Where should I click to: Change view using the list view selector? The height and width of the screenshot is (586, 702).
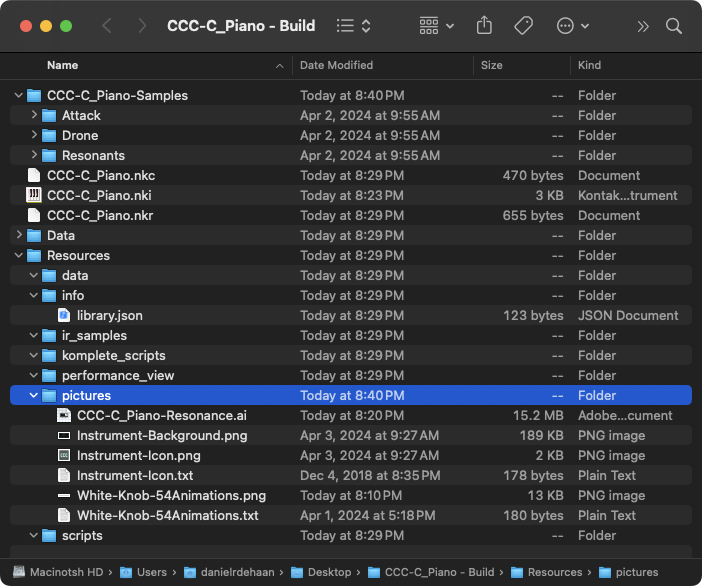click(x=353, y=26)
